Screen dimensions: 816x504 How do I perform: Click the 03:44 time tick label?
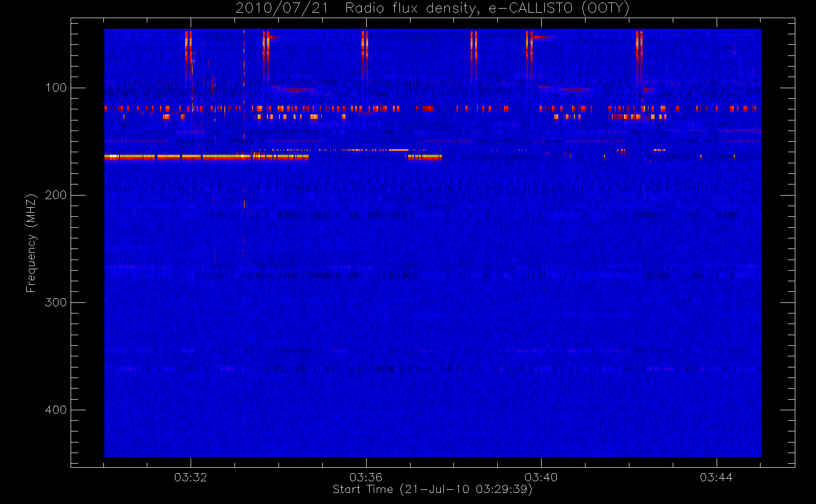pos(716,477)
